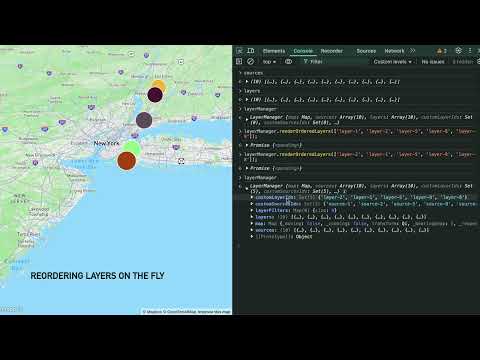Click the 'sources' console input line

click(253, 73)
